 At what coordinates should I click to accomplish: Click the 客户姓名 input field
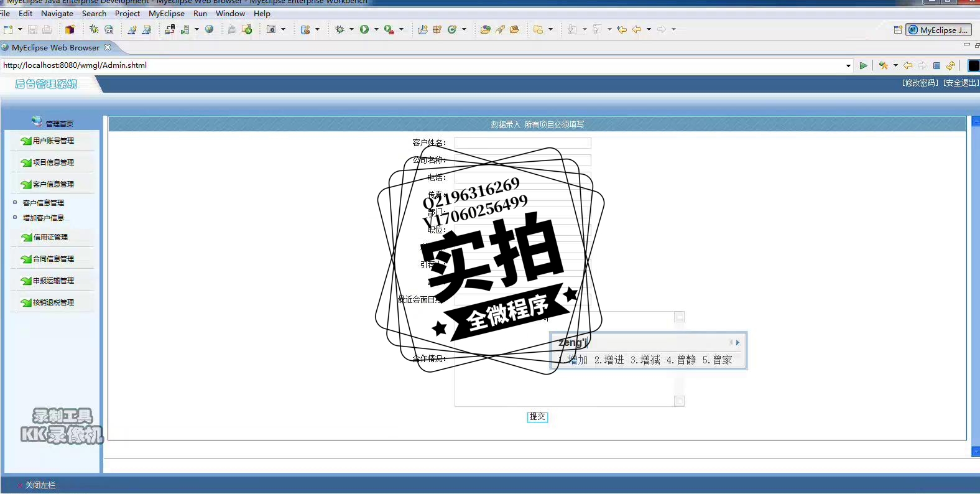click(522, 143)
